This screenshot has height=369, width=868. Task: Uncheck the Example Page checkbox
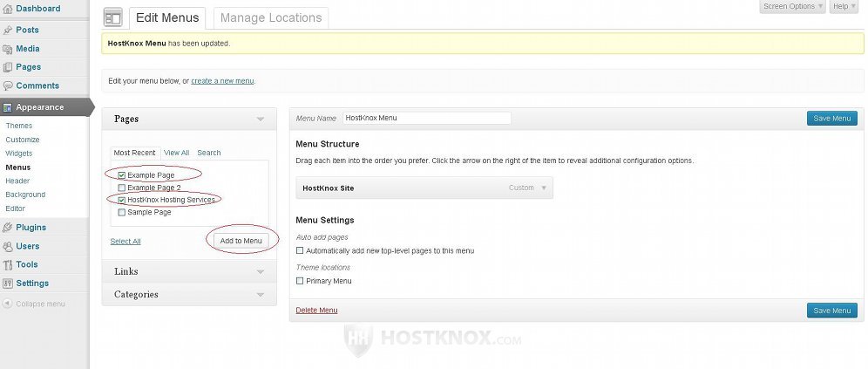122,175
